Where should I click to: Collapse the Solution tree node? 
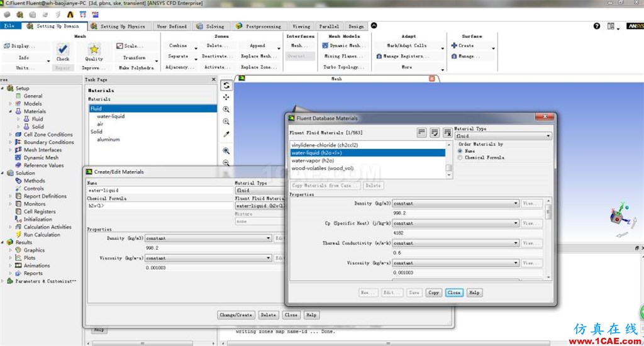pos(3,173)
